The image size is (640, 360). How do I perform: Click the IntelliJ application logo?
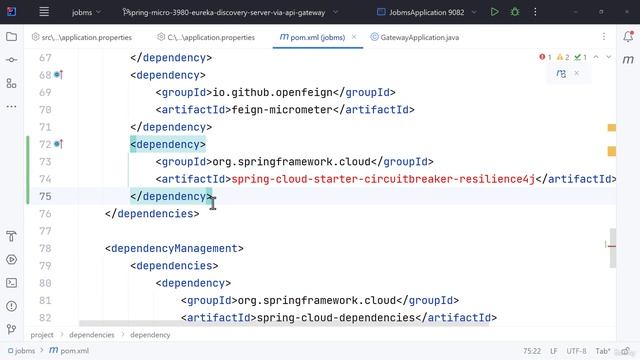pos(11,12)
